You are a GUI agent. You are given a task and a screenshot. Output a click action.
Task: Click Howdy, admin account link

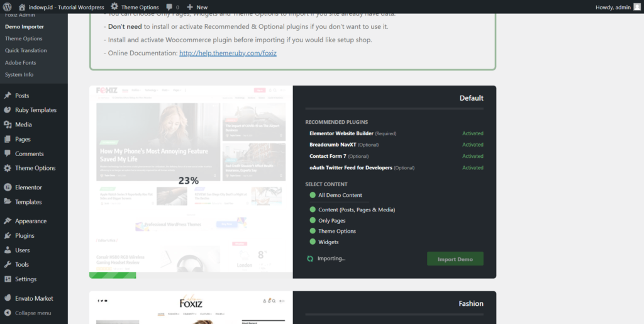tap(613, 7)
